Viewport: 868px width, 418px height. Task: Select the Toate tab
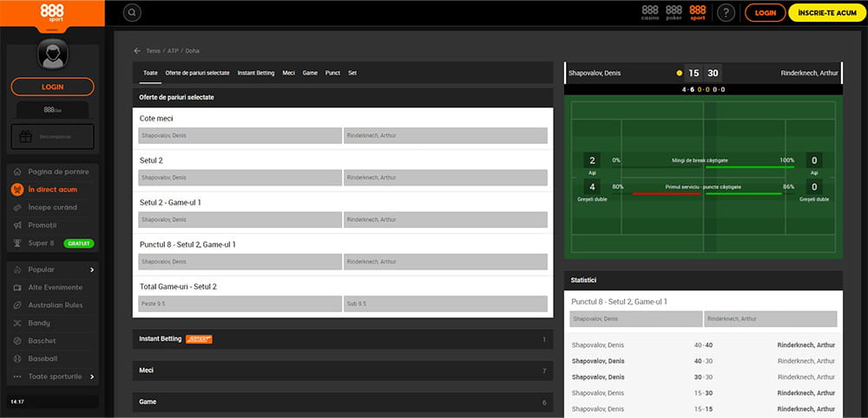click(150, 73)
